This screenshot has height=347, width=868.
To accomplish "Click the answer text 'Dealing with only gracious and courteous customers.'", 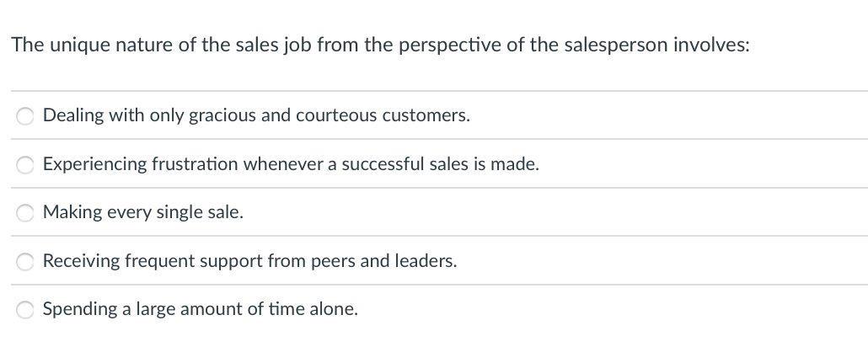I will [256, 115].
